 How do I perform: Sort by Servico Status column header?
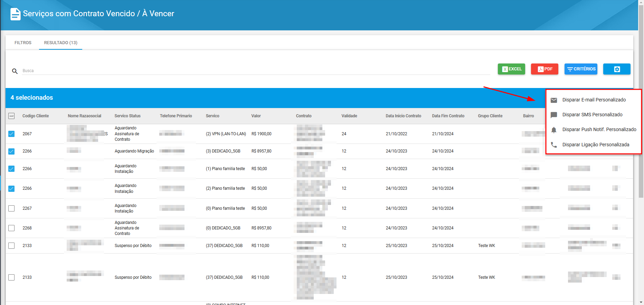(x=127, y=116)
